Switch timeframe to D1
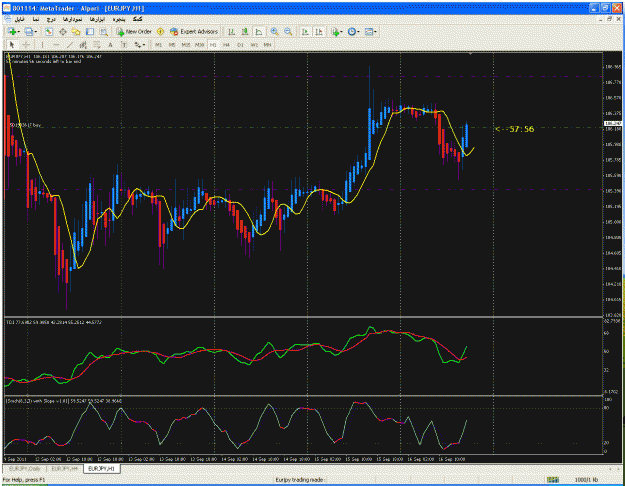 click(x=240, y=45)
